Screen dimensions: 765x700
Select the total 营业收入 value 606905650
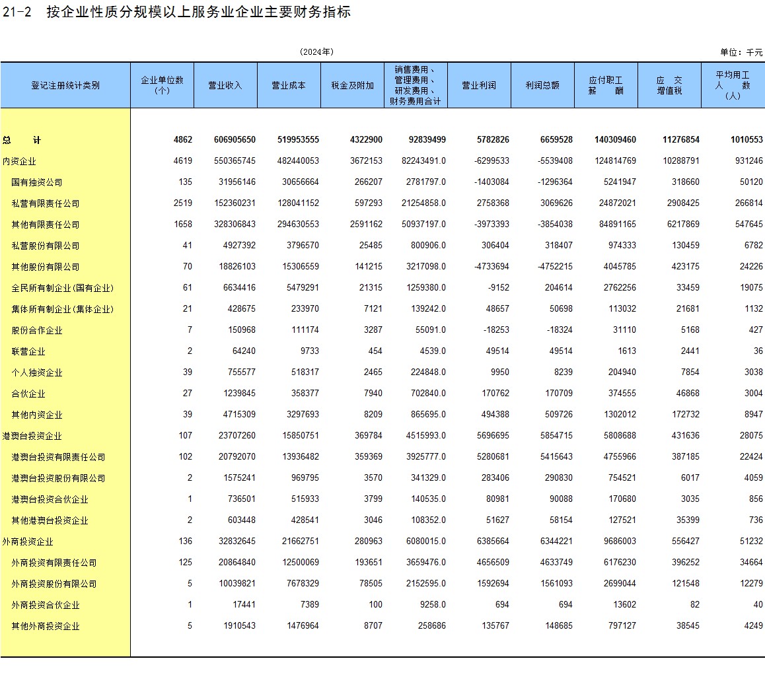pyautogui.click(x=235, y=140)
